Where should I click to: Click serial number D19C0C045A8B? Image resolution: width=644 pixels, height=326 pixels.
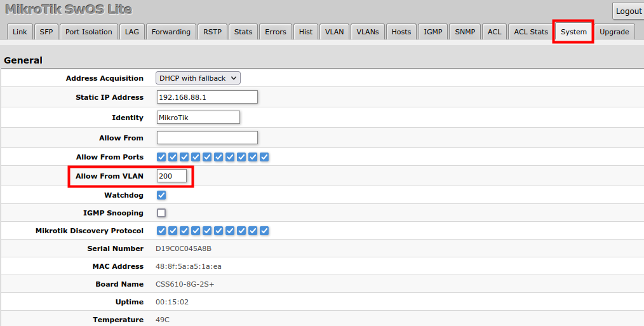pos(184,248)
